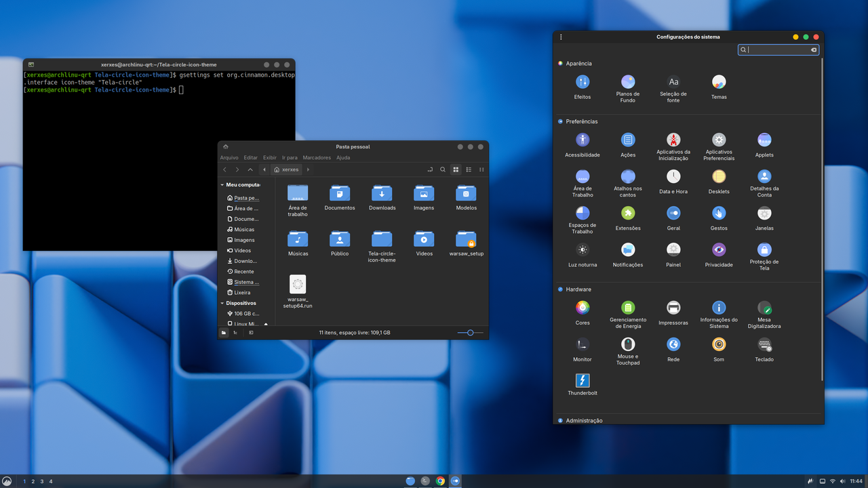Viewport: 868px width, 488px height.
Task: Collapse the Meu computador sidebar section
Action: pos(222,184)
